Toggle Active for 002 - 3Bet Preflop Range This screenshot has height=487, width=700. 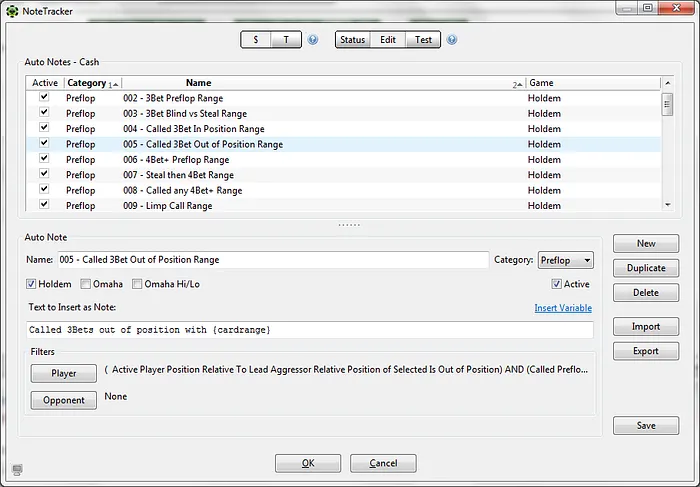(44, 96)
